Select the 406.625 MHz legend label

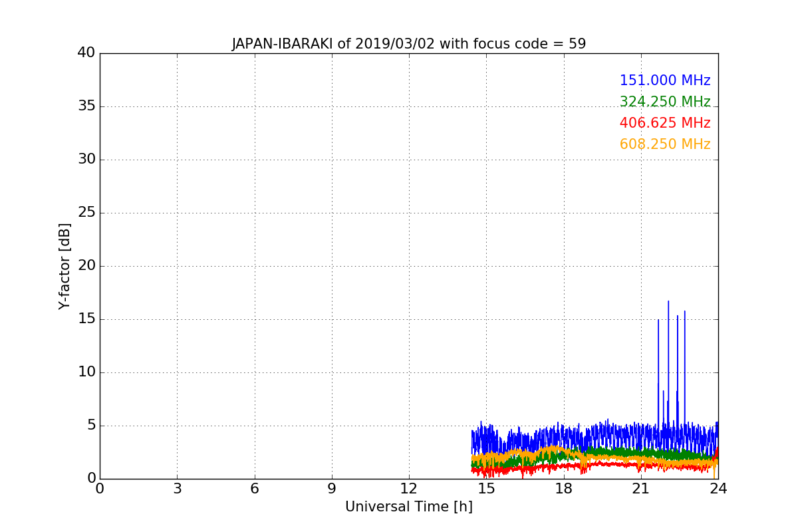coord(665,124)
